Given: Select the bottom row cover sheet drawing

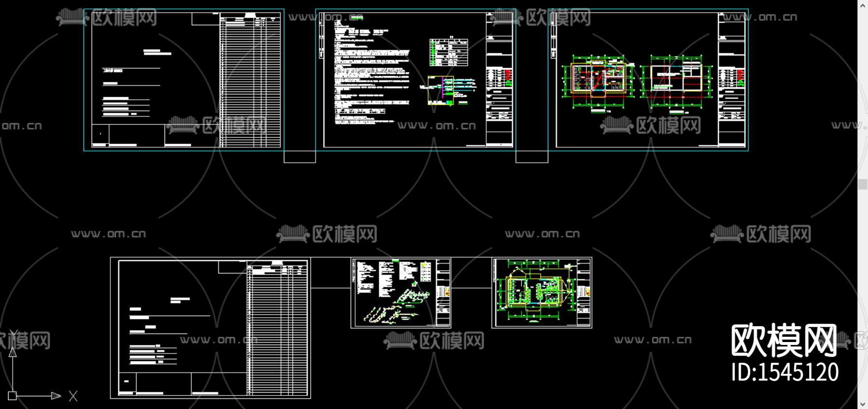Looking at the screenshot, I should coord(210,328).
